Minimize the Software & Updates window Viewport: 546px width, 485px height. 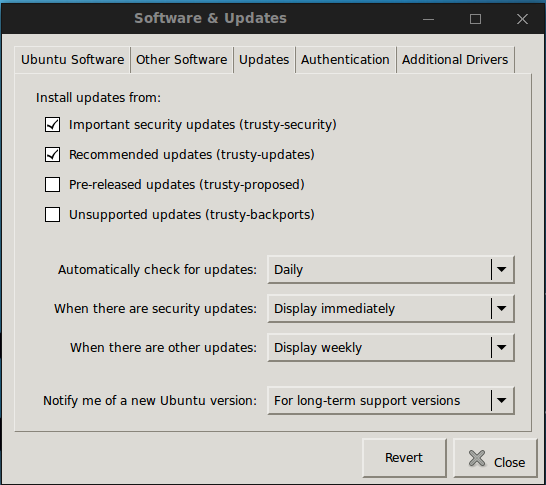click(x=428, y=19)
